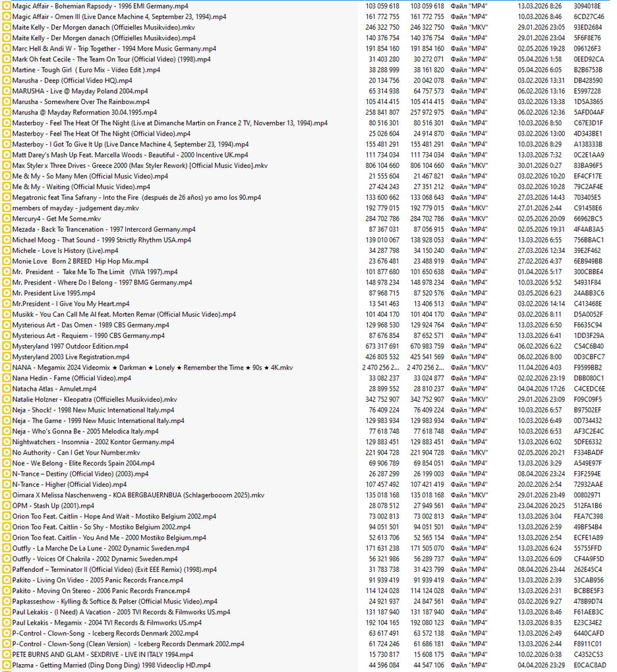617x672 pixels.
Task: Click the icon for Michele - Love Is History (Live).mp4
Action: click(x=7, y=251)
